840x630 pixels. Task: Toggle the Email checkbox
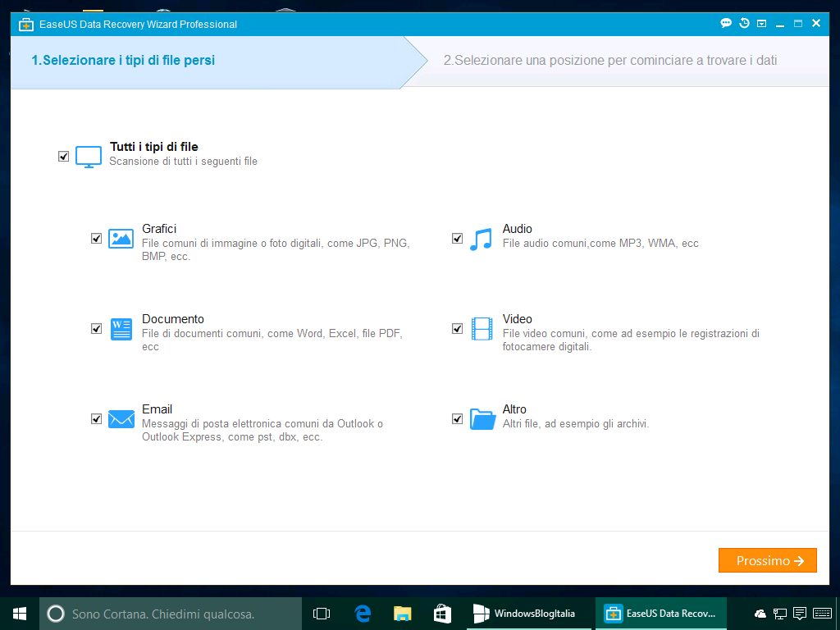click(97, 419)
